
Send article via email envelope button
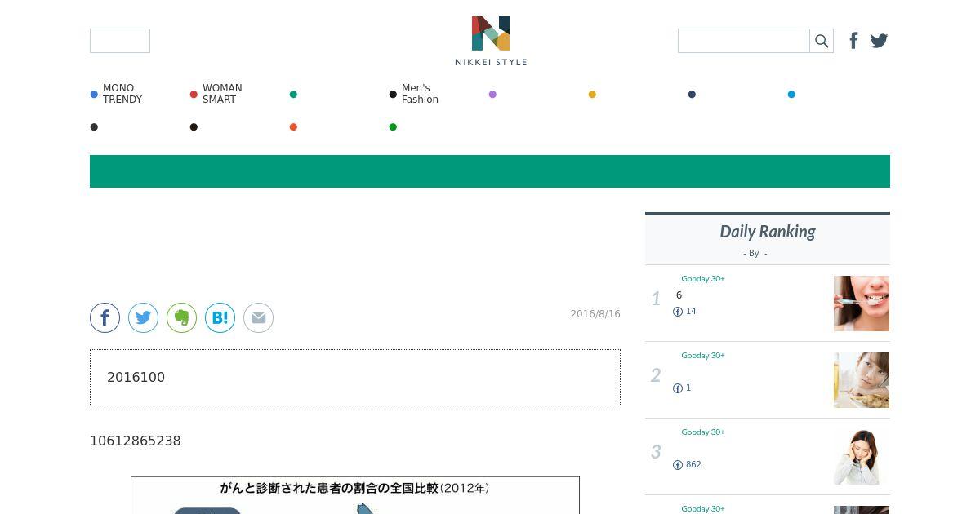[258, 317]
